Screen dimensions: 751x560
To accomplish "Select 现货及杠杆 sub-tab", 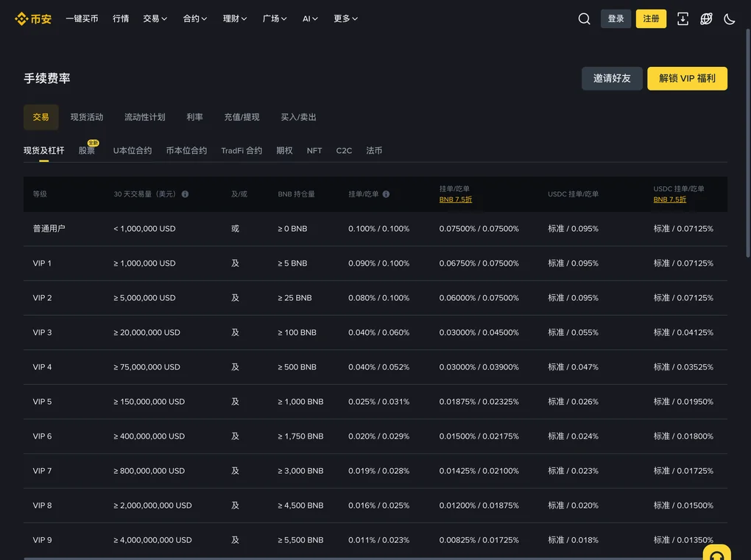I will [43, 151].
